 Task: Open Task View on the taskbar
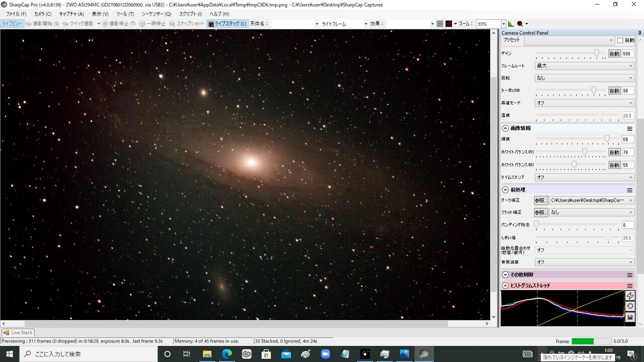tap(187, 354)
